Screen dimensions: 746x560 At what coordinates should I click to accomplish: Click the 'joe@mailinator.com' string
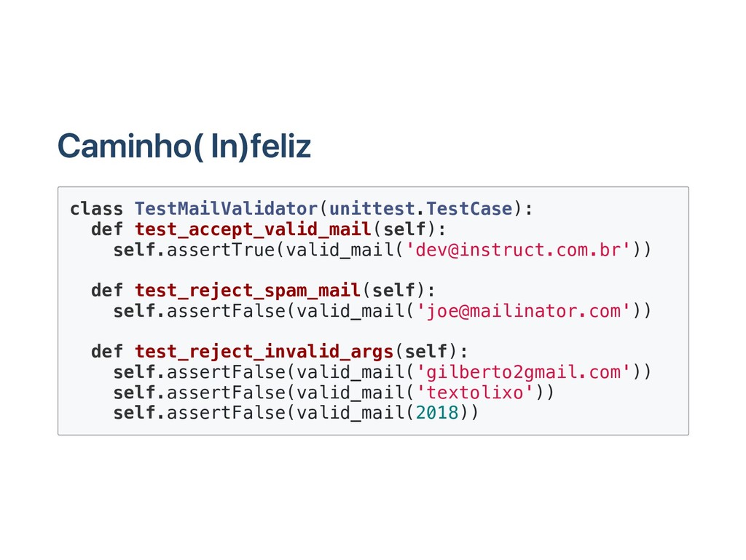pos(523,311)
